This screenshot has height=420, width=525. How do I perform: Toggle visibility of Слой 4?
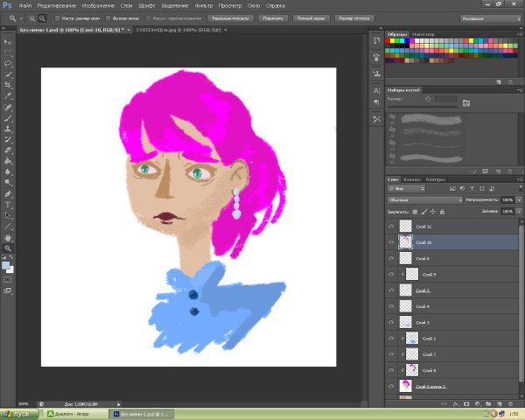point(391,306)
